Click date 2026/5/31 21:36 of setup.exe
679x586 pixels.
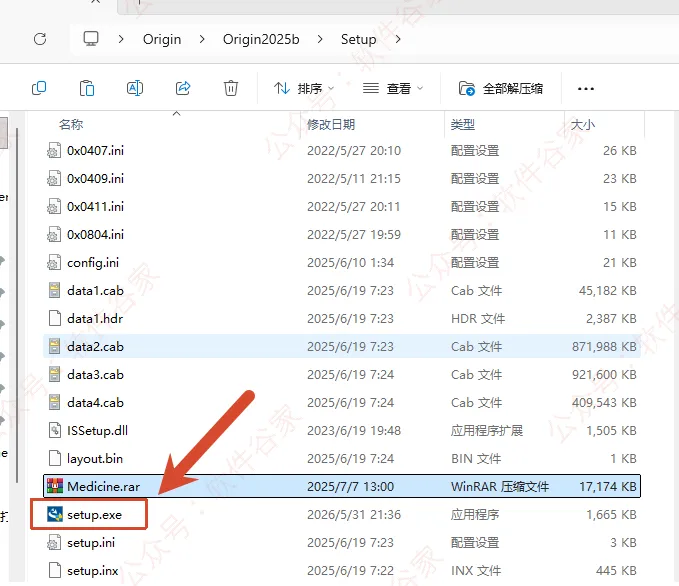[354, 515]
